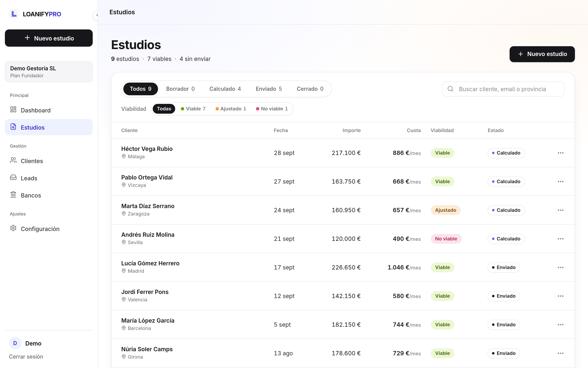Open the Bancos page
The width and height of the screenshot is (588, 368).
[x=49, y=195]
